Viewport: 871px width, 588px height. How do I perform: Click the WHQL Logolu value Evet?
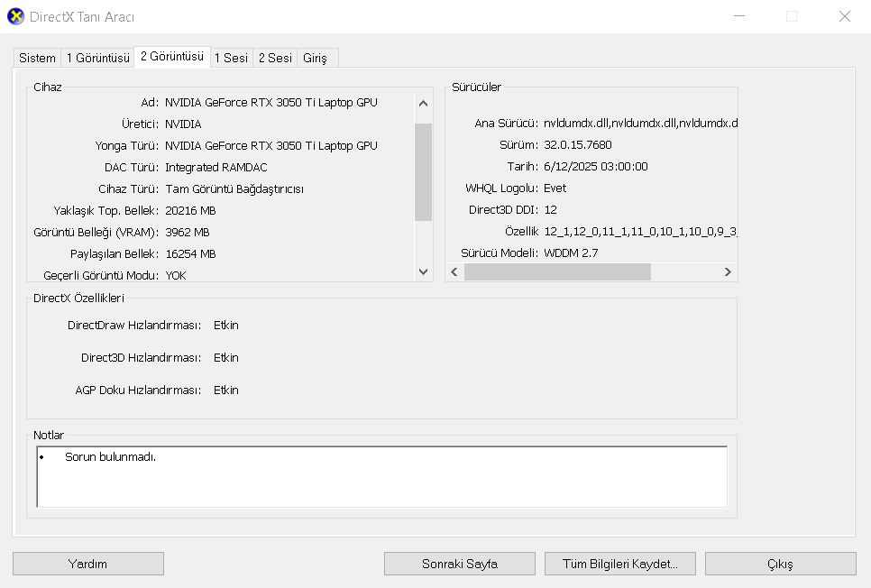(555, 188)
